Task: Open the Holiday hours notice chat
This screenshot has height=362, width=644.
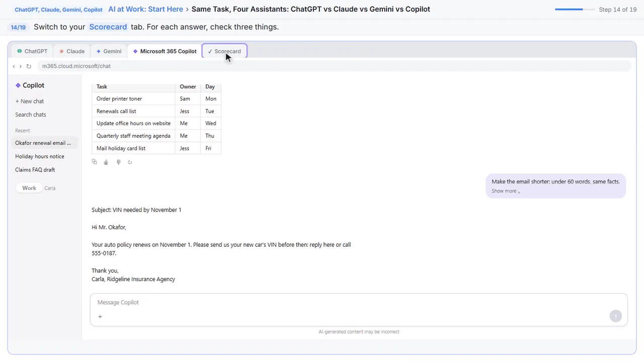Action: coord(40,156)
